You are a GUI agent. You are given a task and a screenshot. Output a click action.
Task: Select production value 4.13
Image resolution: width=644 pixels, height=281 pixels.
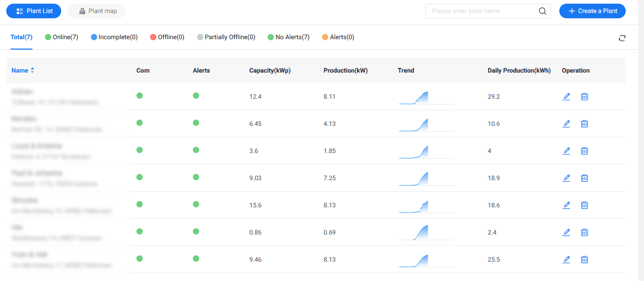pos(329,124)
